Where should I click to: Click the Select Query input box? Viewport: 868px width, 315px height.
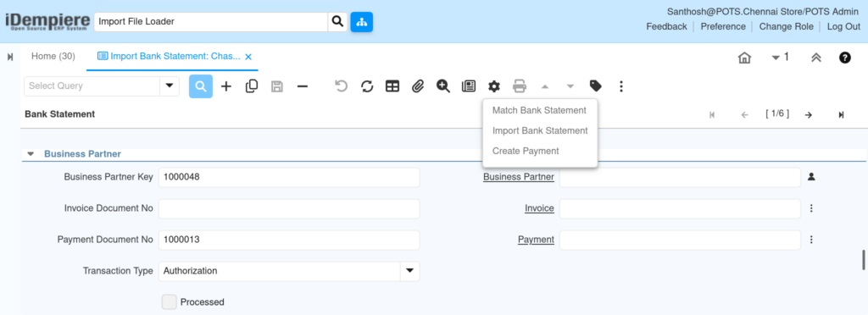tap(92, 86)
